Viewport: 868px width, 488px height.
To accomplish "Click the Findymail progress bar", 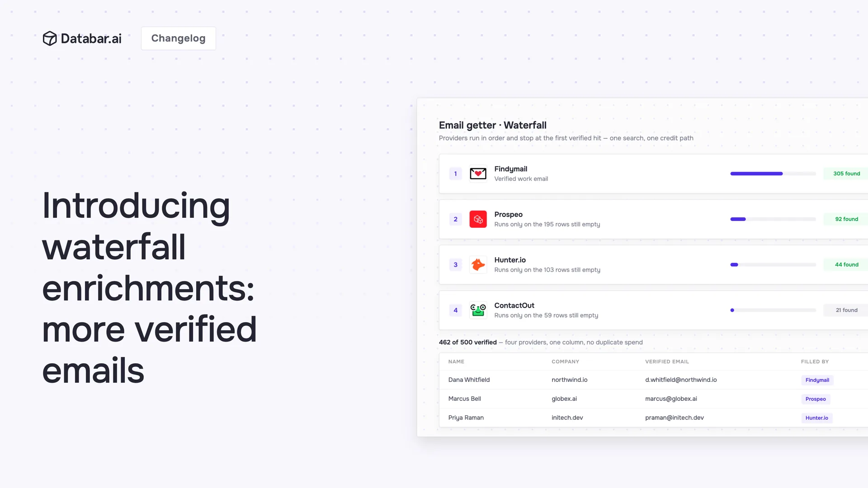I will point(773,174).
